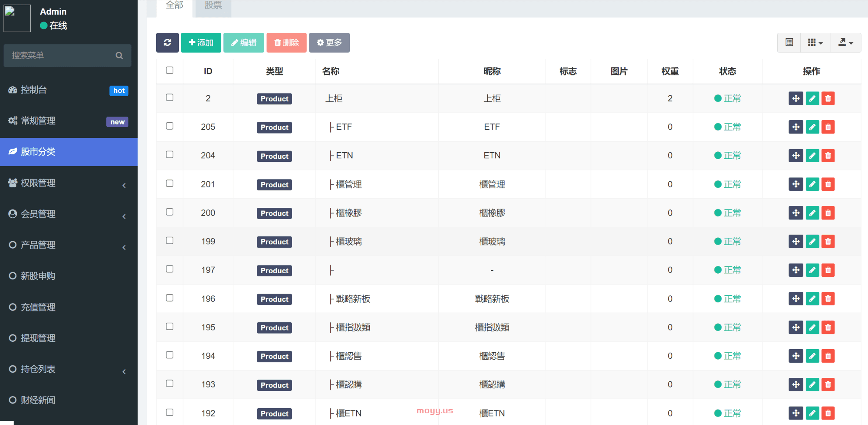Check the checkbox for row ID 193

click(x=169, y=383)
